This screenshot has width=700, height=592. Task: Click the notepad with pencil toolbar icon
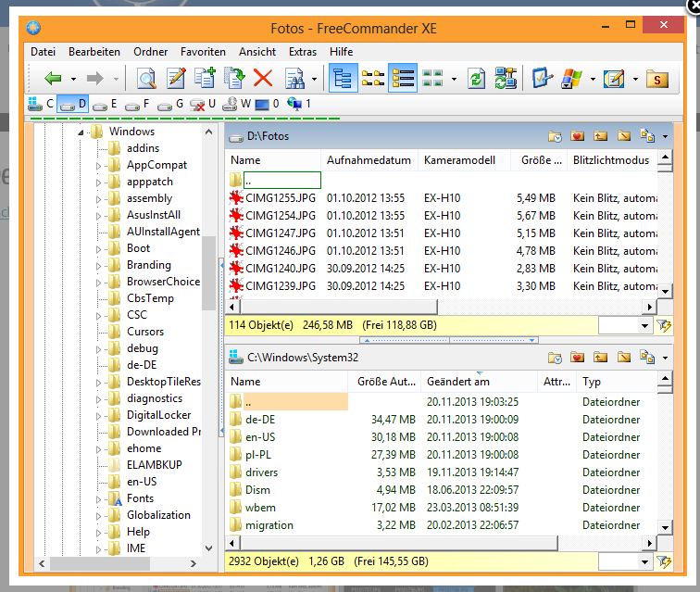614,79
